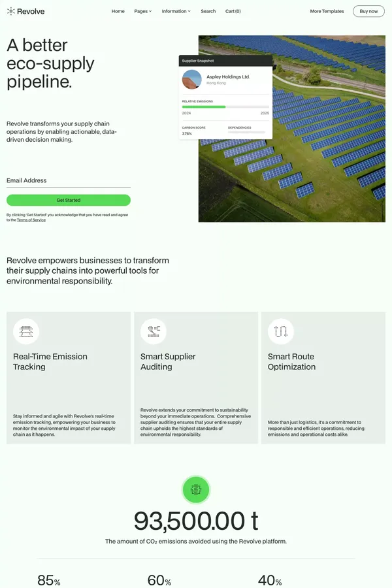The width and height of the screenshot is (392, 588).
Task: Click the Smart Supplier Auditing arrows icon
Action: 154,331
